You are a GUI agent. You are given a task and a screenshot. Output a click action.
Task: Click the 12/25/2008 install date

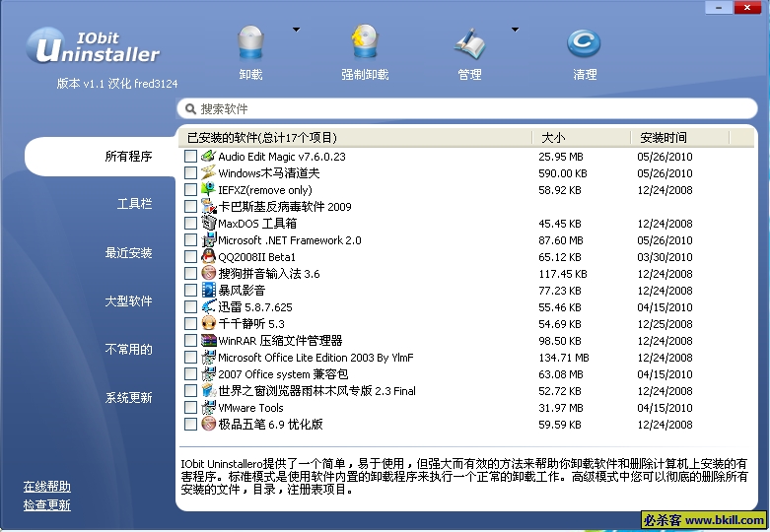[x=665, y=324]
